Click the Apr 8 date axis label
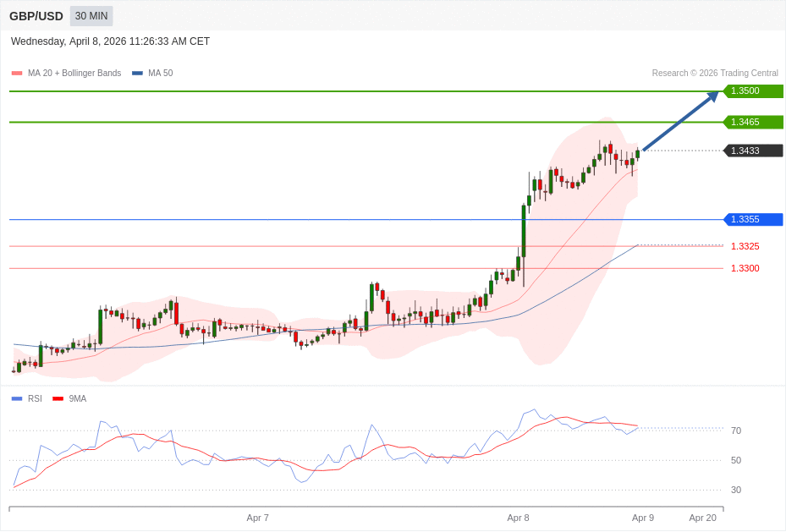 click(x=518, y=518)
